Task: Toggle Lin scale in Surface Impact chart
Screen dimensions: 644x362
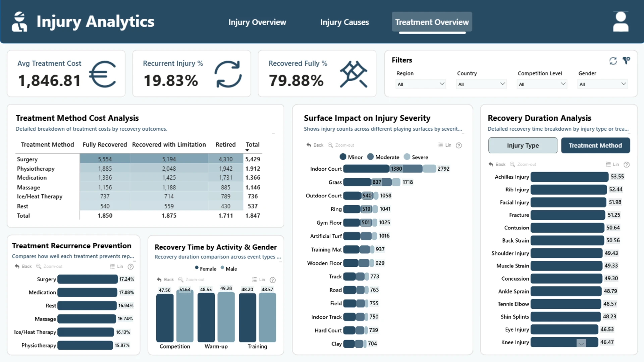Action: 445,145
